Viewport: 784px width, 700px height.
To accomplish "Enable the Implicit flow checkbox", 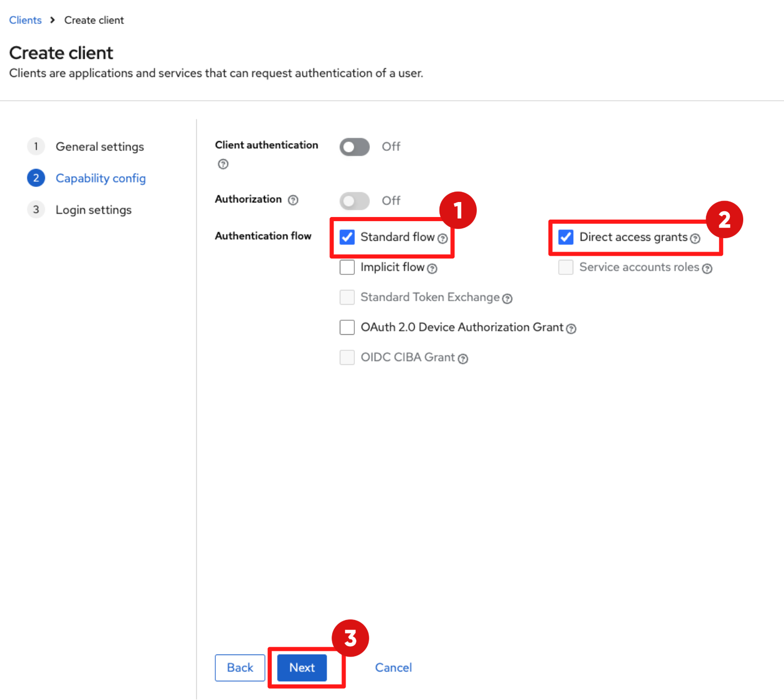I will point(347,267).
